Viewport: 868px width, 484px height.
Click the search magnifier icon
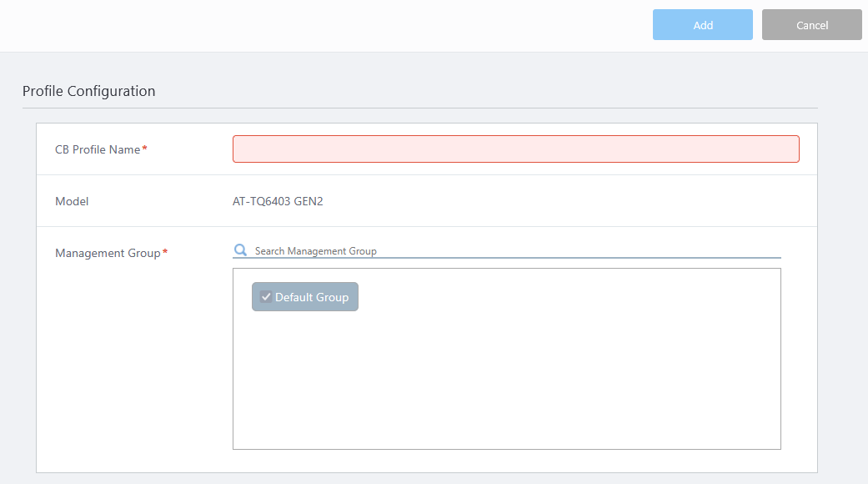[240, 250]
